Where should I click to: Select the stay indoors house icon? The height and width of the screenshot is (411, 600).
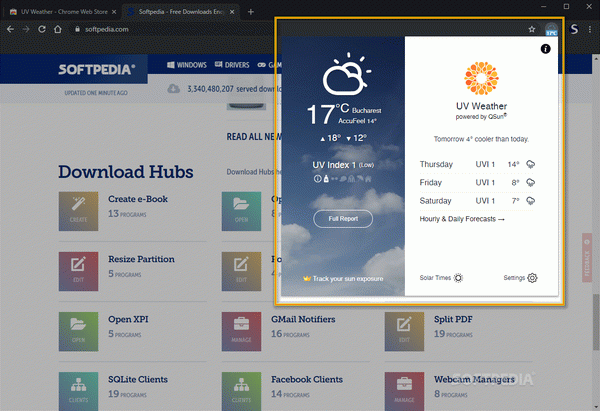coord(368,179)
